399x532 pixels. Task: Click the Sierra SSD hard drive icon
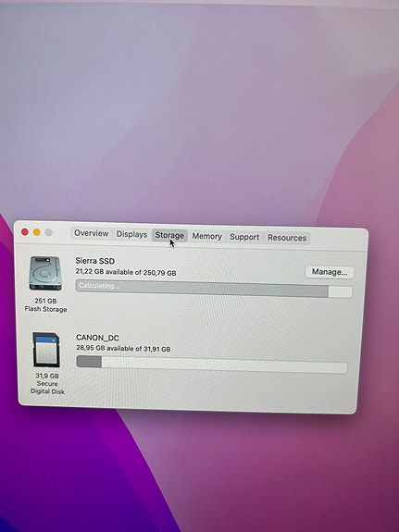tap(45, 273)
